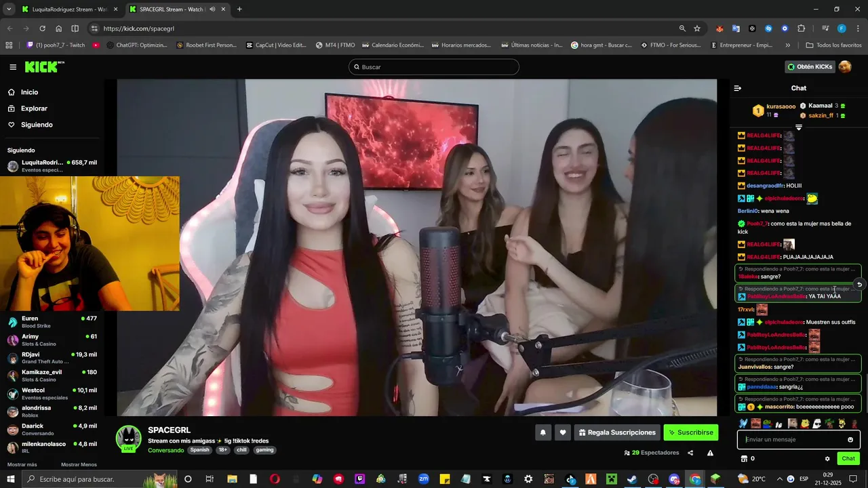Open the Conversando category link
This screenshot has width=868, height=488.
click(165, 450)
